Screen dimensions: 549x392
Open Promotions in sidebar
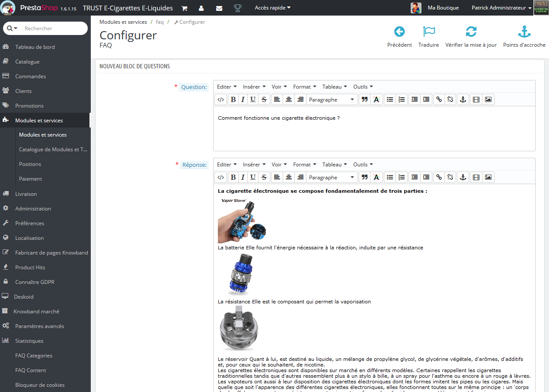pyautogui.click(x=29, y=106)
